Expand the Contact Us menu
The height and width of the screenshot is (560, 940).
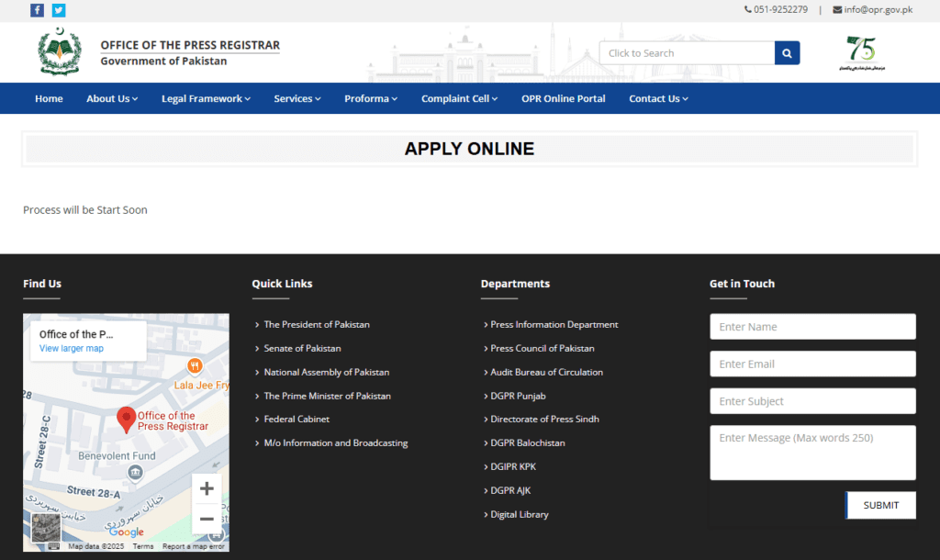pyautogui.click(x=659, y=98)
